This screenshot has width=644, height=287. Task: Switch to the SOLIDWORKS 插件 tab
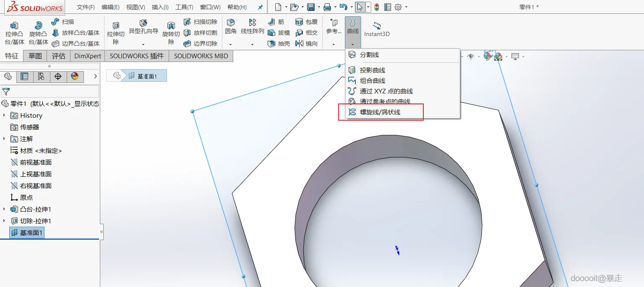pos(137,56)
